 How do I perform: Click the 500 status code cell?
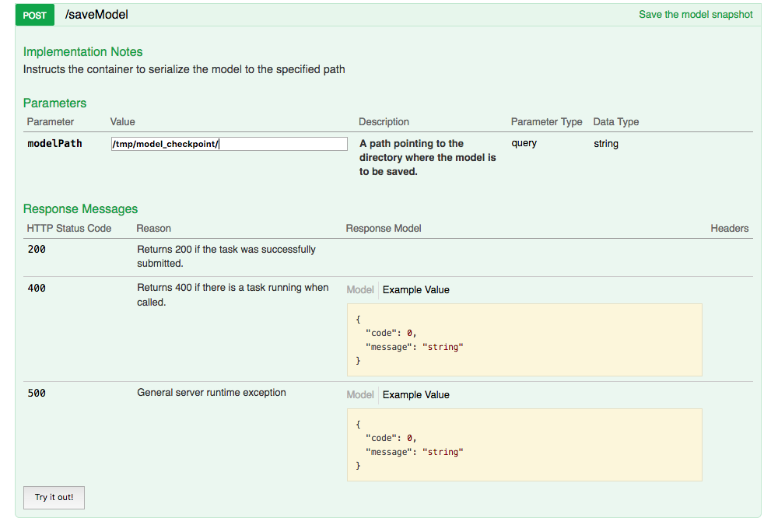[37, 394]
